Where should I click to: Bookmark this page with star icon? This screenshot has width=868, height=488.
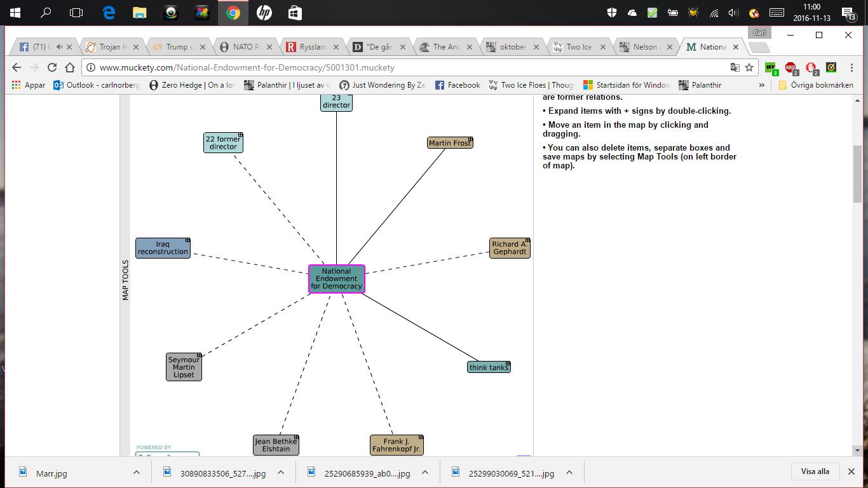pos(749,67)
